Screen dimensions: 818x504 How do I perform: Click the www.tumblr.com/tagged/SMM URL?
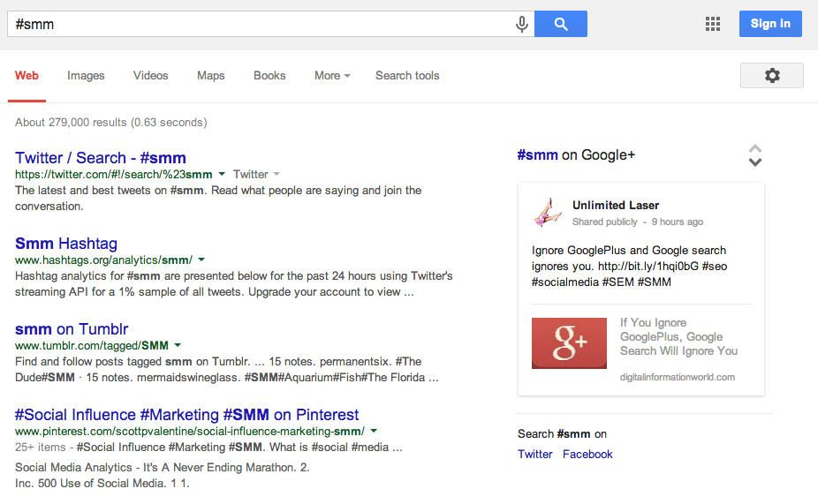tap(92, 345)
